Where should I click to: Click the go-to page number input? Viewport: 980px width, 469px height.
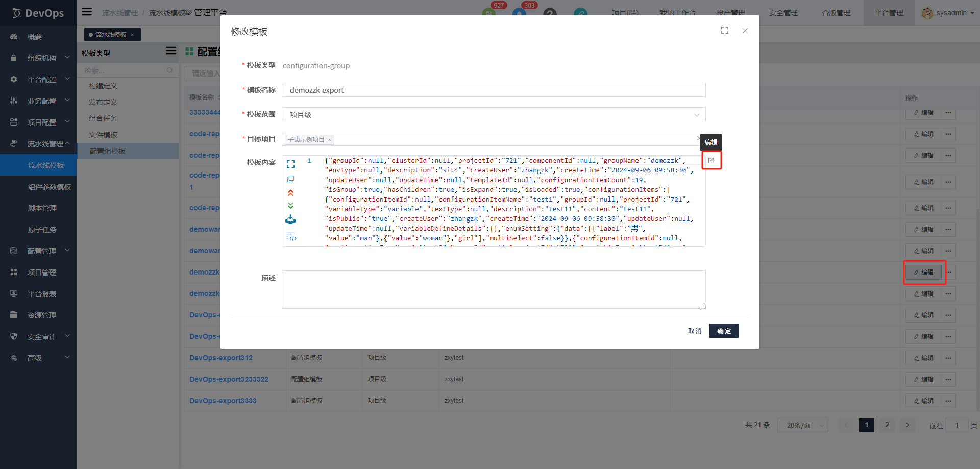957,425
